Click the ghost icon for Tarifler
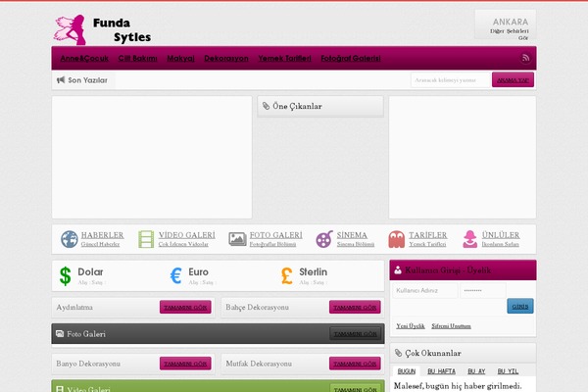588x392 pixels. click(x=396, y=239)
